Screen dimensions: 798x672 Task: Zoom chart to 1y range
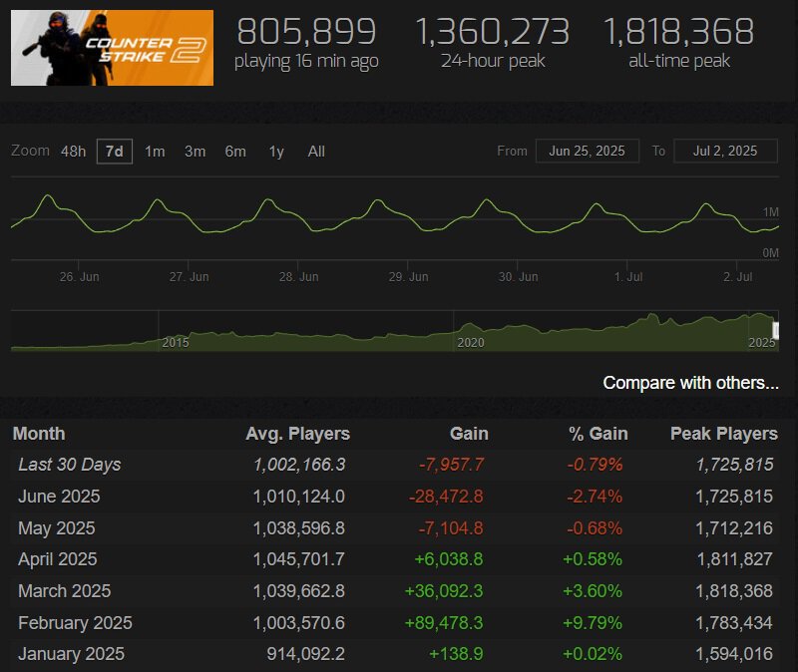point(276,152)
